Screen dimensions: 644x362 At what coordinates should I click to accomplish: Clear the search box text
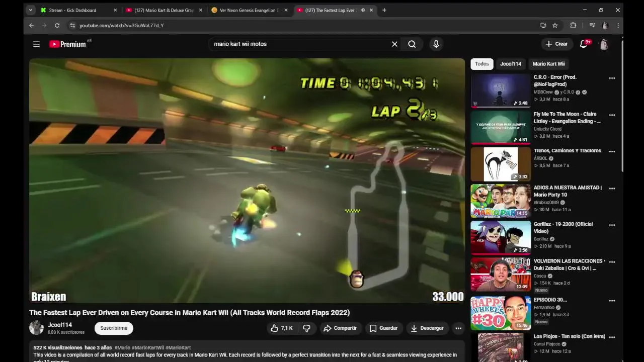point(394,44)
